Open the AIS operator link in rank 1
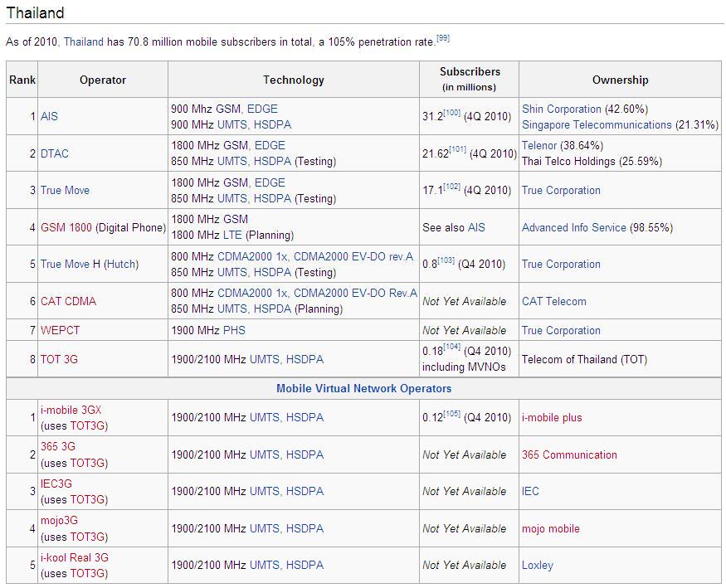726x588 pixels. pyautogui.click(x=49, y=116)
